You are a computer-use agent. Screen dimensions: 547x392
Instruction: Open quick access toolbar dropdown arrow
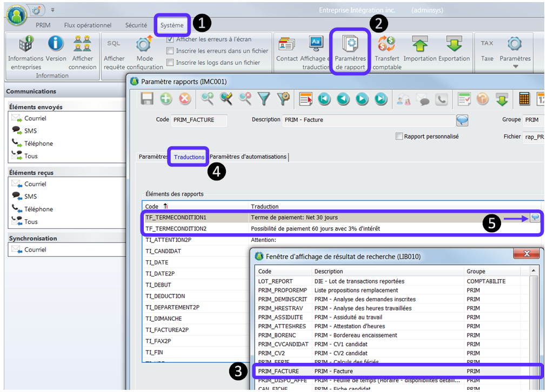click(x=52, y=10)
